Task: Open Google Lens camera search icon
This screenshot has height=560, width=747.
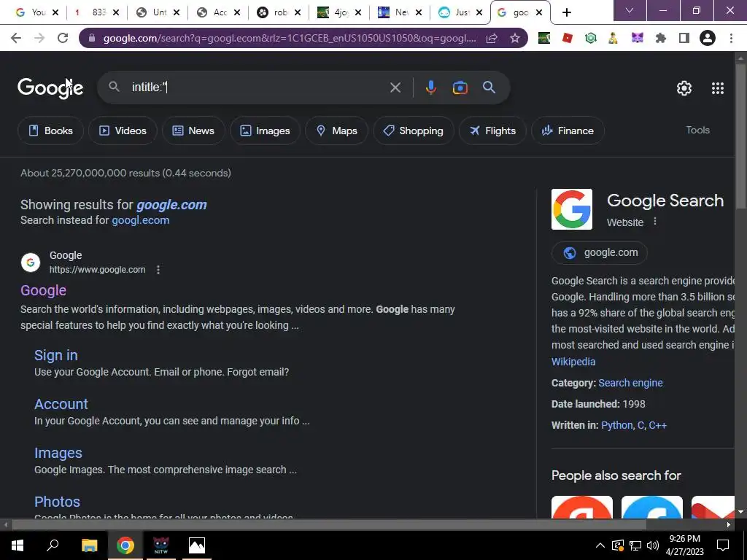Action: [460, 87]
